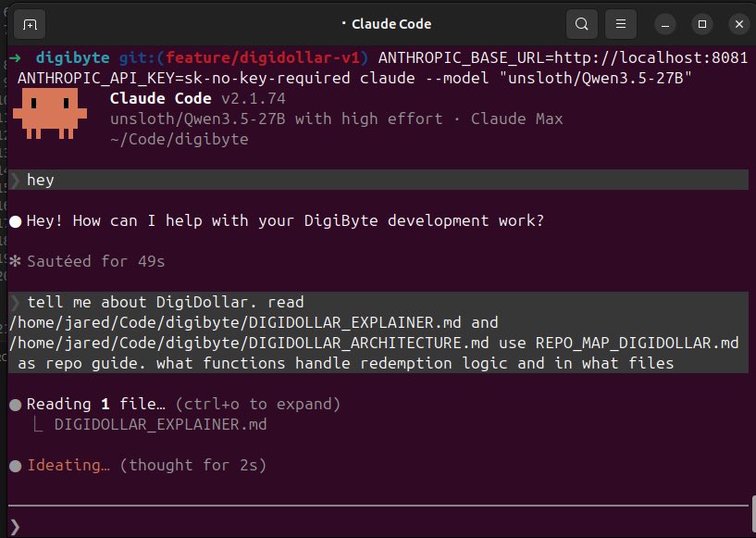This screenshot has width=756, height=538.
Task: Click the version text v2.1.74
Action: pos(254,99)
